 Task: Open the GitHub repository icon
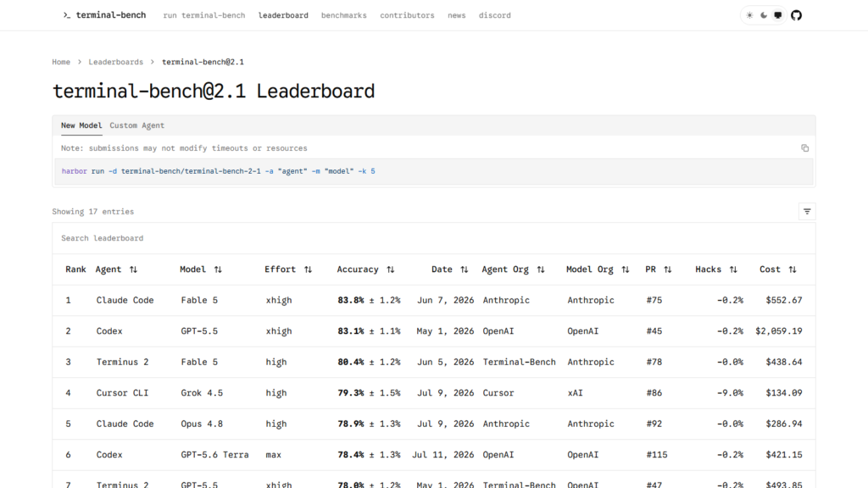(797, 15)
